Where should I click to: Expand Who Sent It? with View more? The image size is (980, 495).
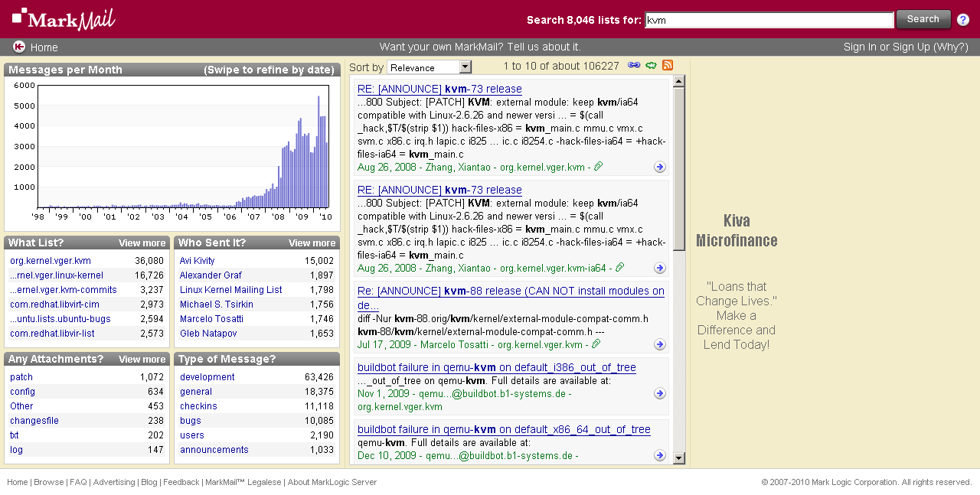coord(312,243)
